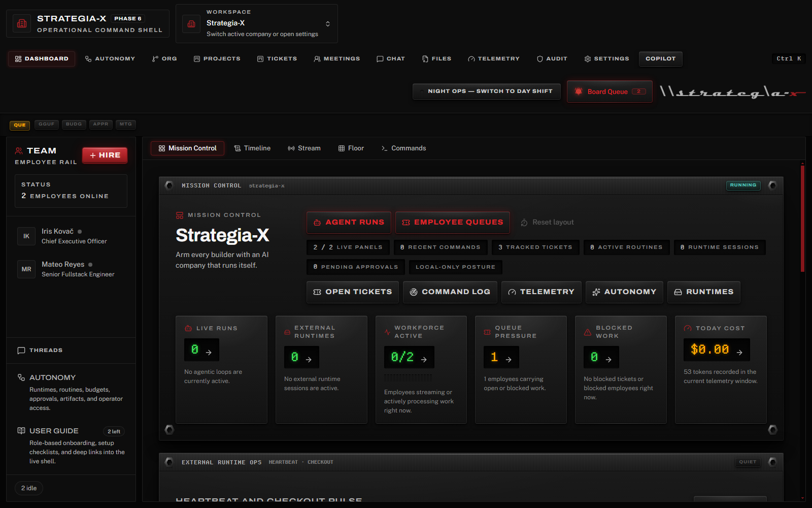Open the Autonomy shortcut in Mission Control
Viewport: 812px width, 508px height.
tap(624, 292)
